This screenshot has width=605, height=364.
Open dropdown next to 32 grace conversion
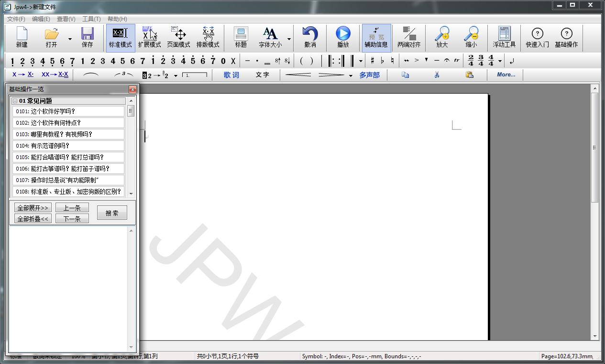coord(176,75)
